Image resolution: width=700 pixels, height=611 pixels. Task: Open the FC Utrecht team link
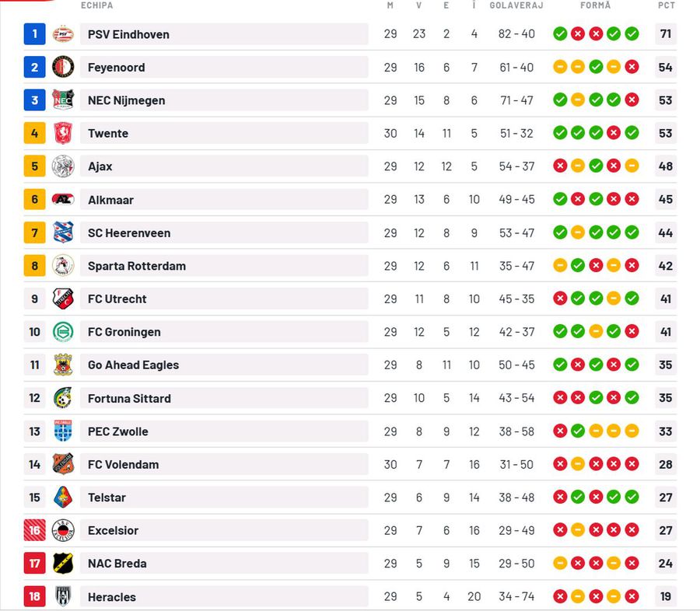click(117, 299)
